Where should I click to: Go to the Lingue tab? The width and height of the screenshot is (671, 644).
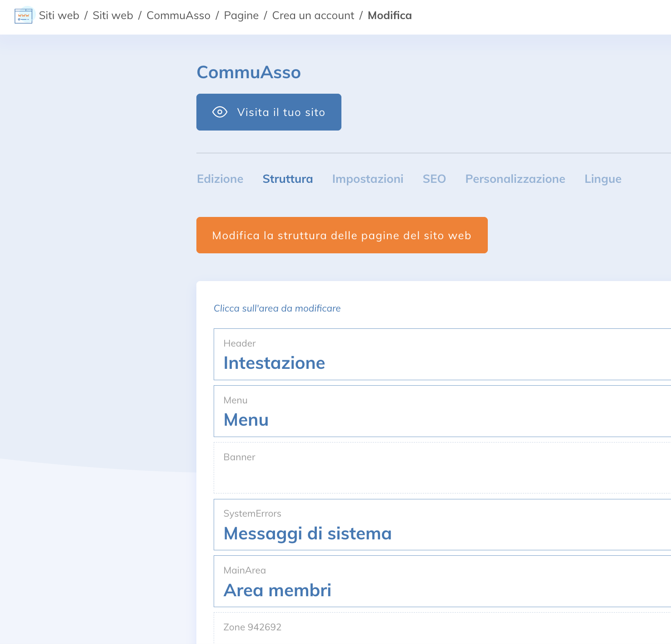(x=602, y=179)
